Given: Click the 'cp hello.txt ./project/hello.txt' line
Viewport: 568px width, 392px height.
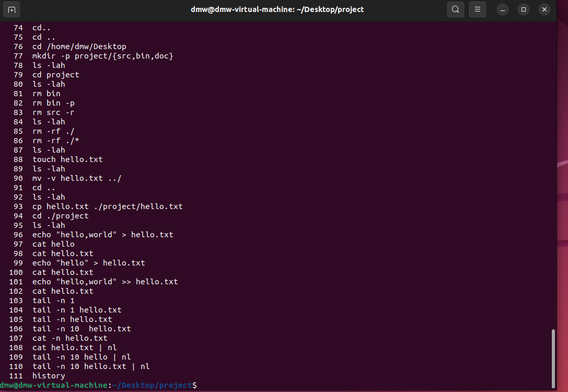Looking at the screenshot, I should pyautogui.click(x=107, y=206).
